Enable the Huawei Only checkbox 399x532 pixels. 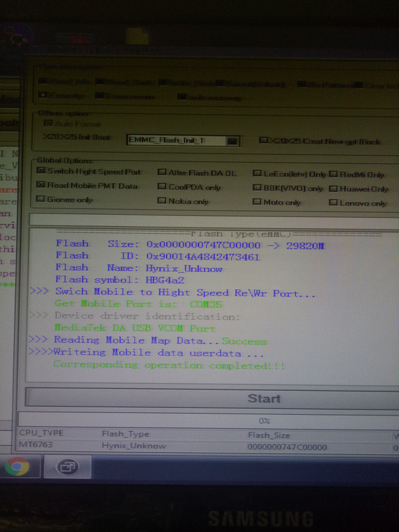tap(334, 188)
